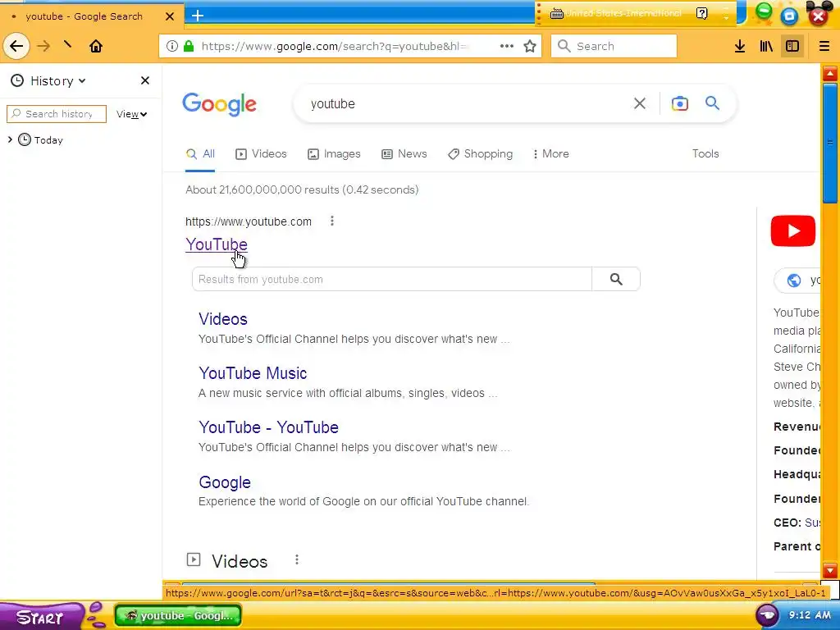This screenshot has width=840, height=630.
Task: Click the Google logo
Action: [x=220, y=104]
